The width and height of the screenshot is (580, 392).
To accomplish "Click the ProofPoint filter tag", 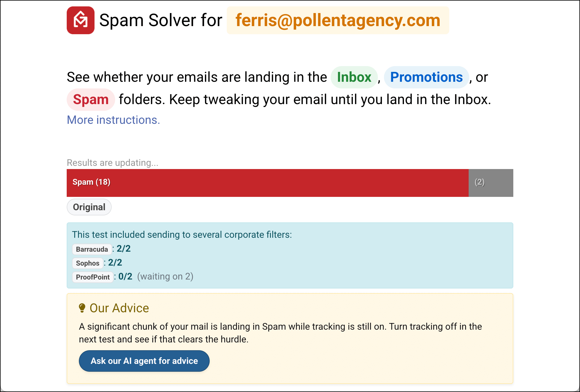I will click(x=93, y=277).
